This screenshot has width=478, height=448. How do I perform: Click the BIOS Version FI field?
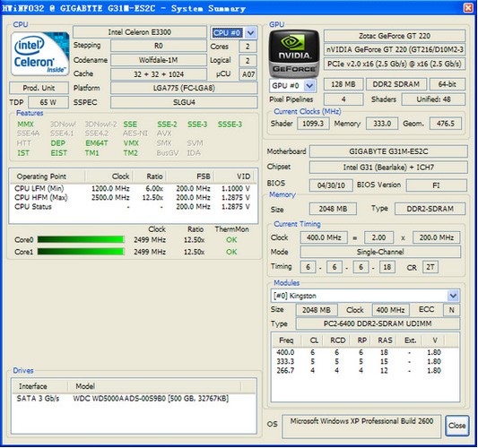(436, 185)
